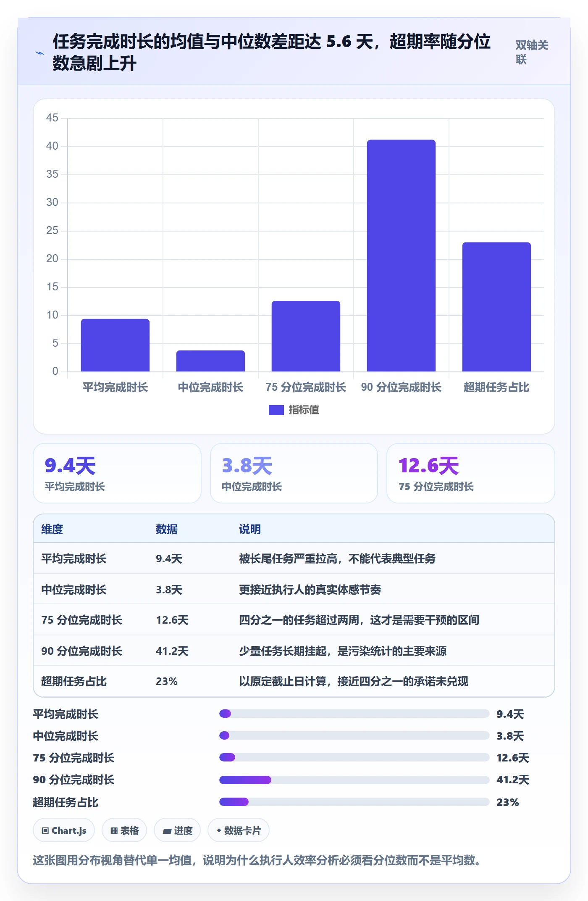The width and height of the screenshot is (588, 901).
Task: Click the text 四分之一的任务超过两周，这才是需要干预的区间
Action: click(x=359, y=620)
